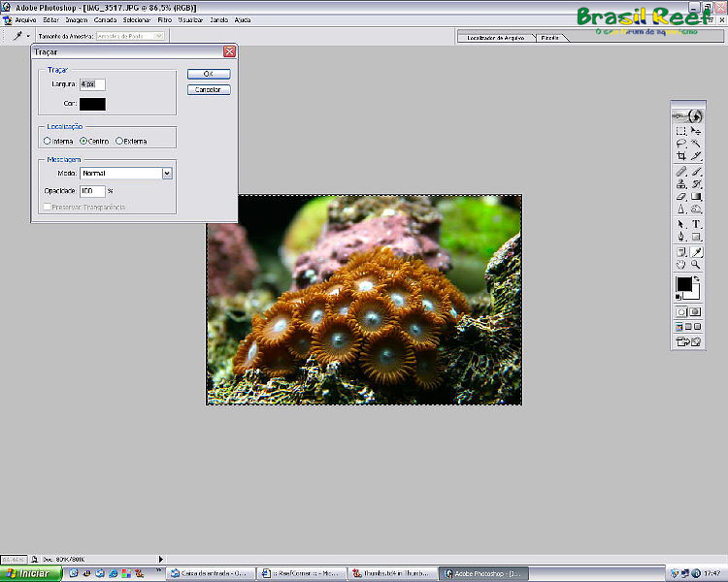
Task: Pick the Magic Wand tool
Action: [x=696, y=143]
